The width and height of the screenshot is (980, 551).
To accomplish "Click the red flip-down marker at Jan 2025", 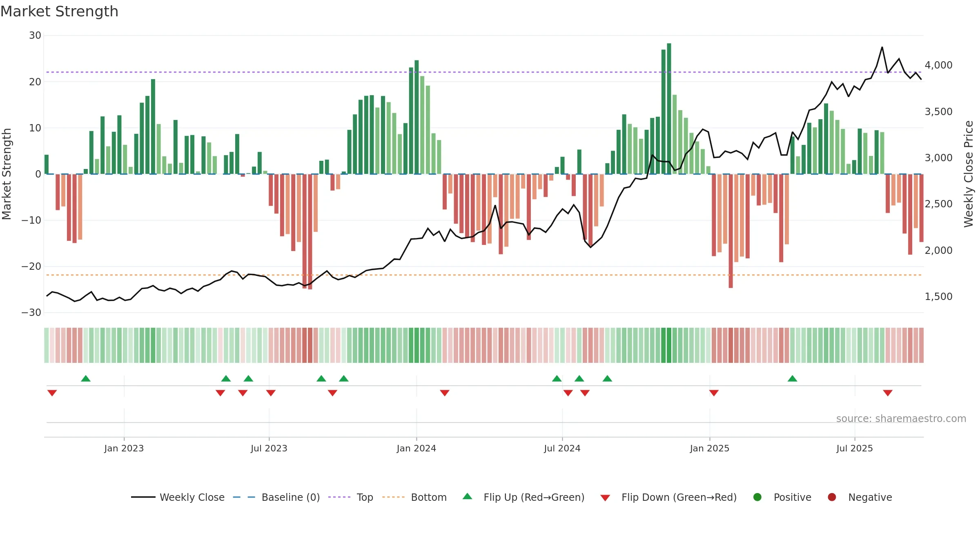I will click(714, 393).
